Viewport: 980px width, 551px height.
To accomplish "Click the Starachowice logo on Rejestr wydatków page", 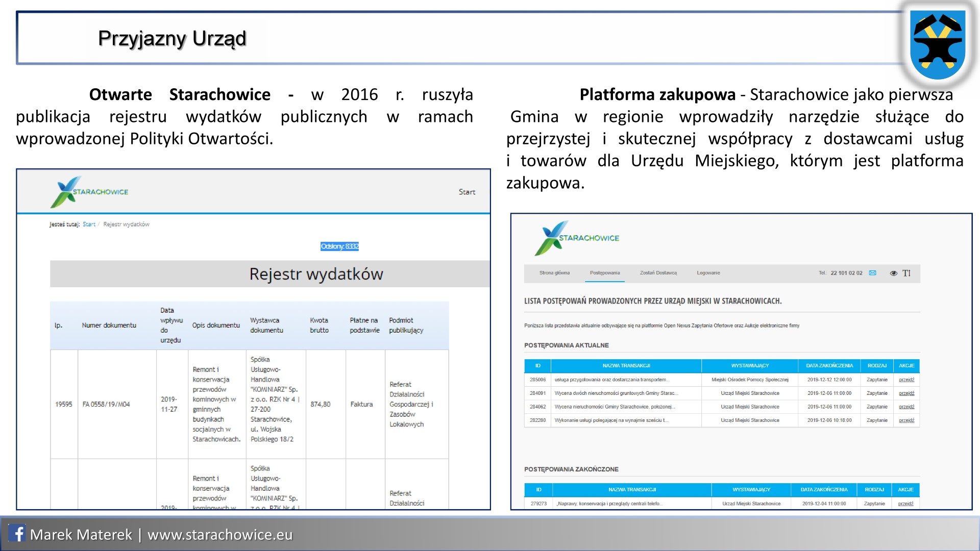I will [89, 192].
